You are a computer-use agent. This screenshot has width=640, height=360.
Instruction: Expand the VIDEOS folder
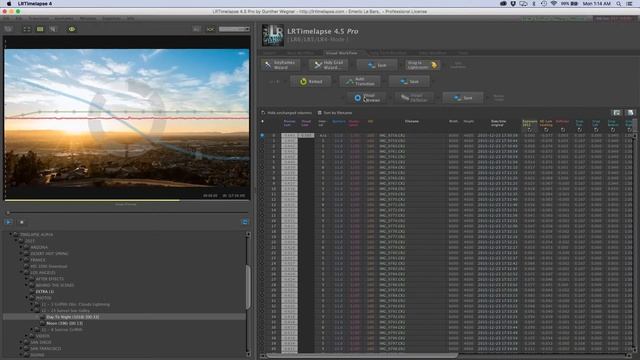26,336
